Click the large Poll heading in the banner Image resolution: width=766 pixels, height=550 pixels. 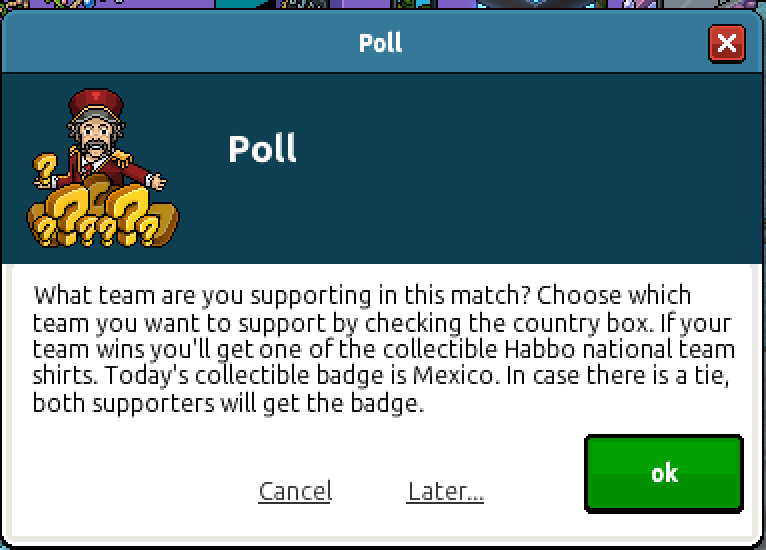[x=262, y=148]
